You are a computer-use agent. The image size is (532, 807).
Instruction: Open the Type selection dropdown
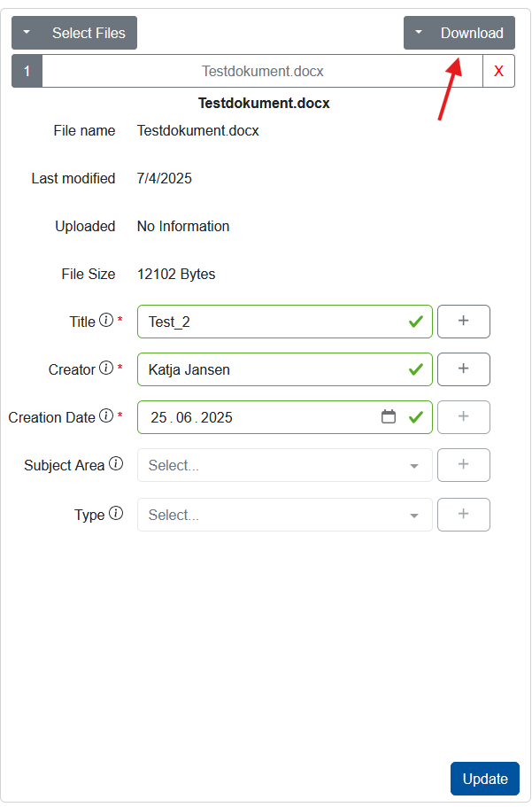(x=283, y=514)
